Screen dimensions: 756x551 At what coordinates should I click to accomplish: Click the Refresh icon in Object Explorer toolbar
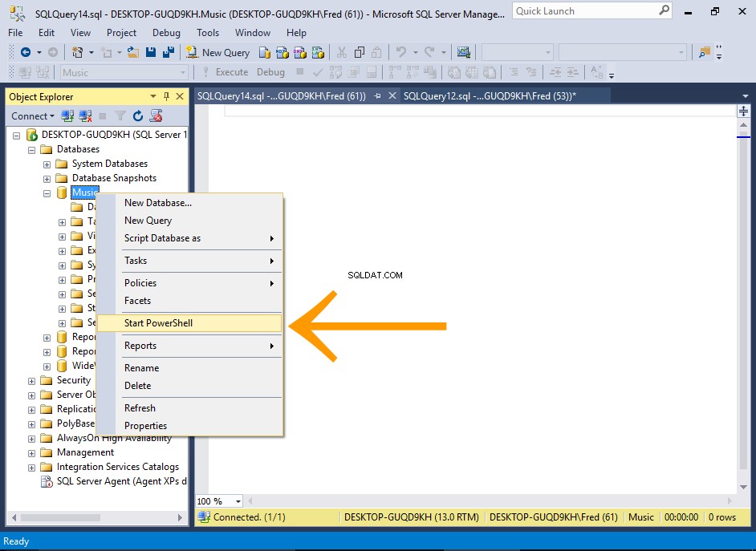coord(138,115)
